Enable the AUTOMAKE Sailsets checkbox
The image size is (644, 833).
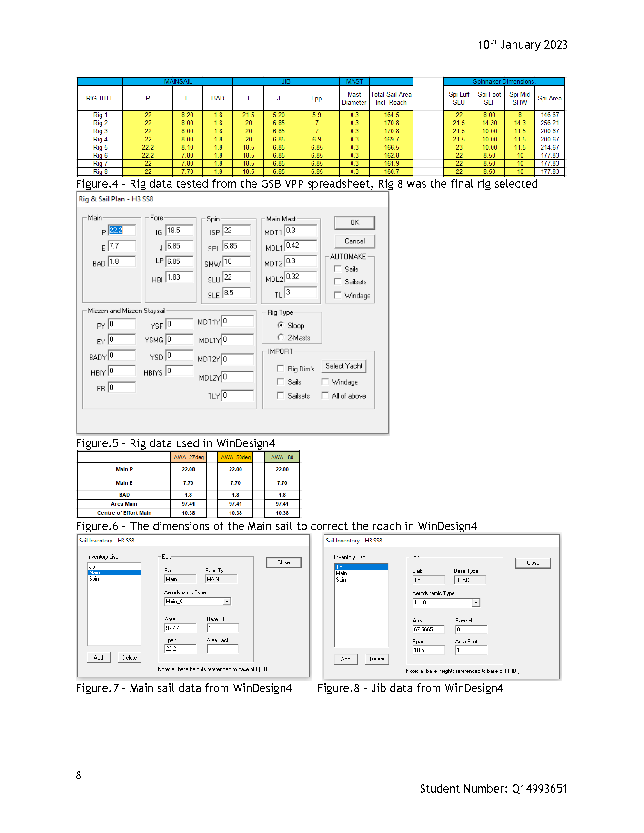(338, 281)
